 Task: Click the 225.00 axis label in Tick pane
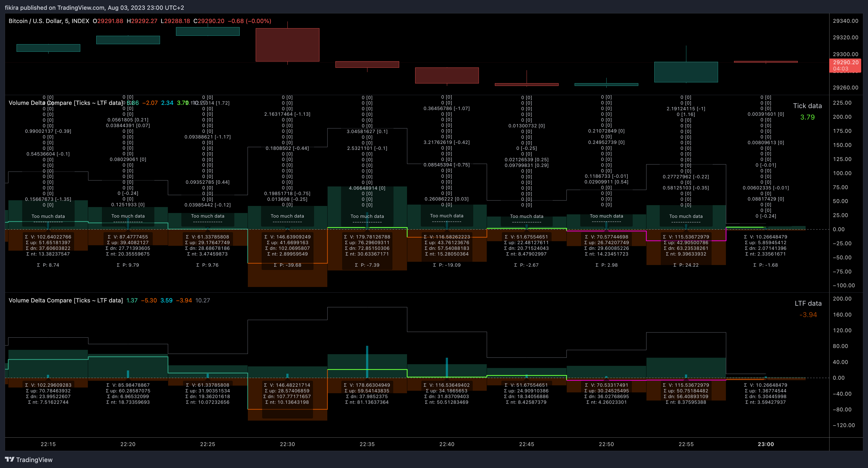[842, 103]
